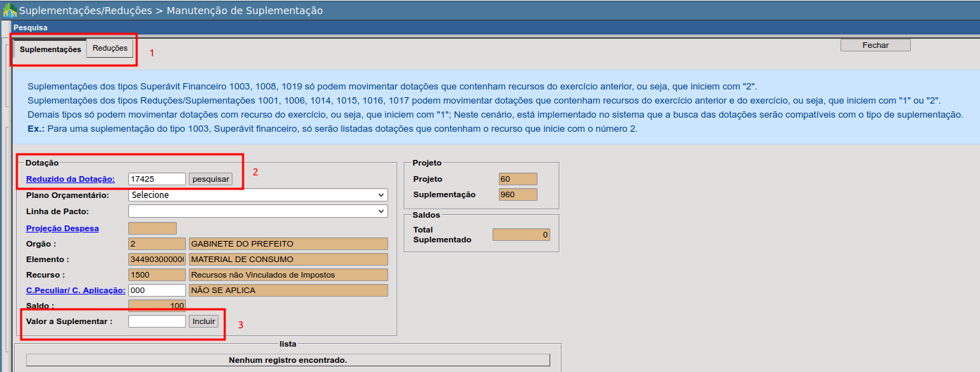980x372 pixels.
Task: Focus the Reduzido da Dotação input field
Action: [156, 179]
